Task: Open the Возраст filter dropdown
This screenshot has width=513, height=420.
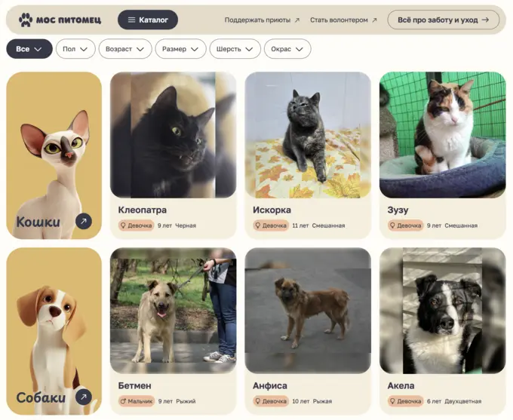Action: pos(125,49)
